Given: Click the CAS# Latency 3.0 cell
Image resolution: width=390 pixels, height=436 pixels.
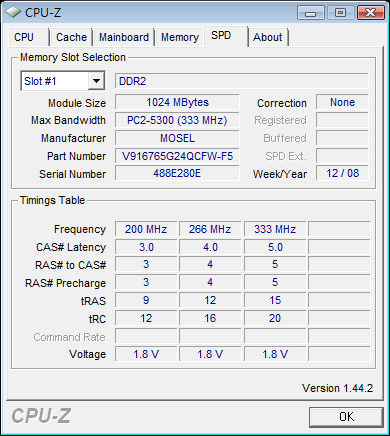Looking at the screenshot, I should point(146,247).
